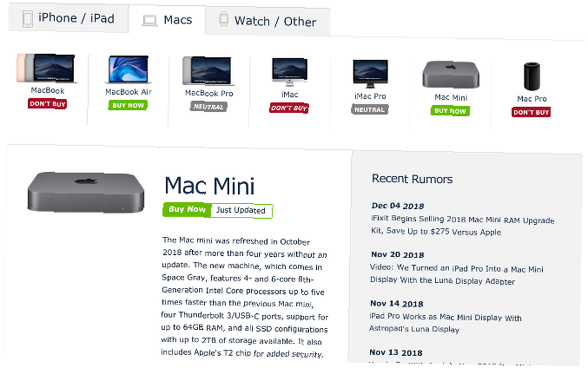Click the Recent Rumors heading
Viewport: 588px width, 368px height.
tap(412, 179)
